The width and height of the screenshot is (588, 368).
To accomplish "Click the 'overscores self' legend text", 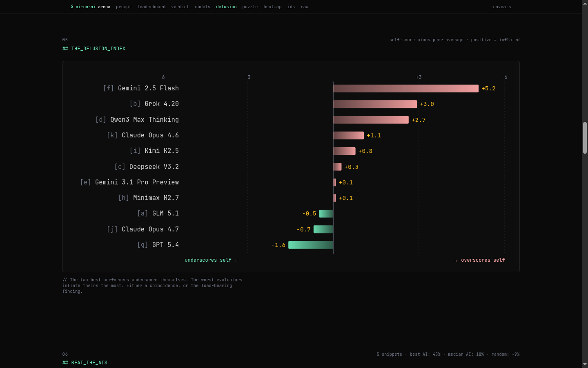I will pyautogui.click(x=479, y=260).
